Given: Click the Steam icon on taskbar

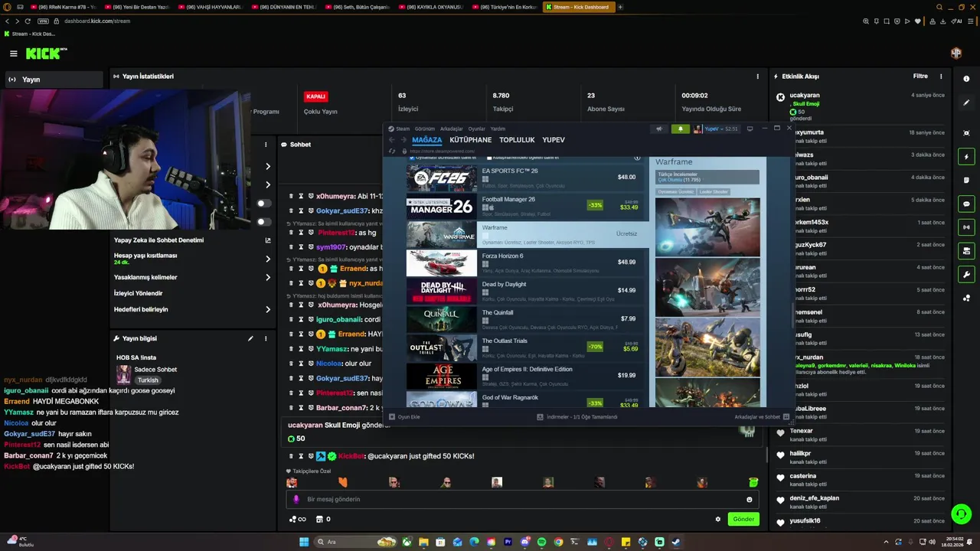Looking at the screenshot, I should [676, 542].
